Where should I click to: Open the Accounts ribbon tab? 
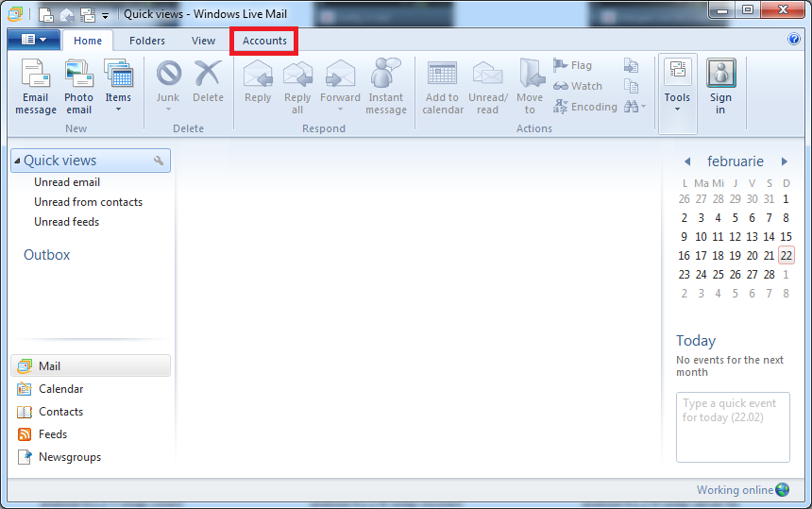click(x=264, y=41)
